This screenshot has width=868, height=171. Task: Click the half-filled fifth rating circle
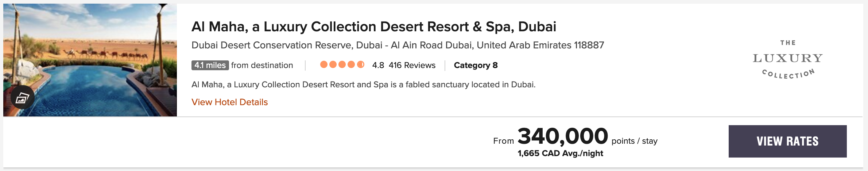coord(361,65)
